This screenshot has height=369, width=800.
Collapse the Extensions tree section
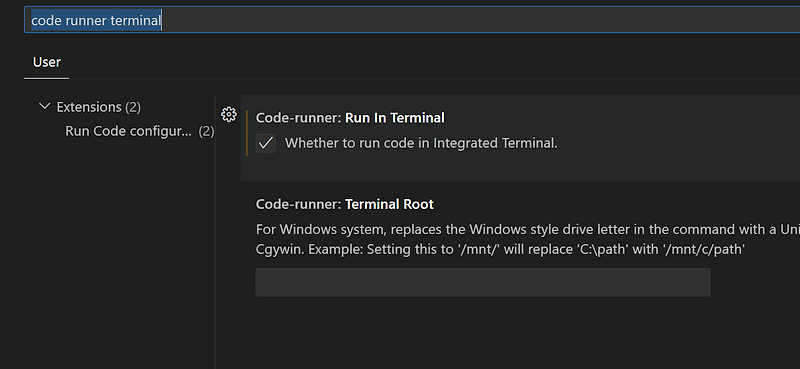(x=45, y=107)
